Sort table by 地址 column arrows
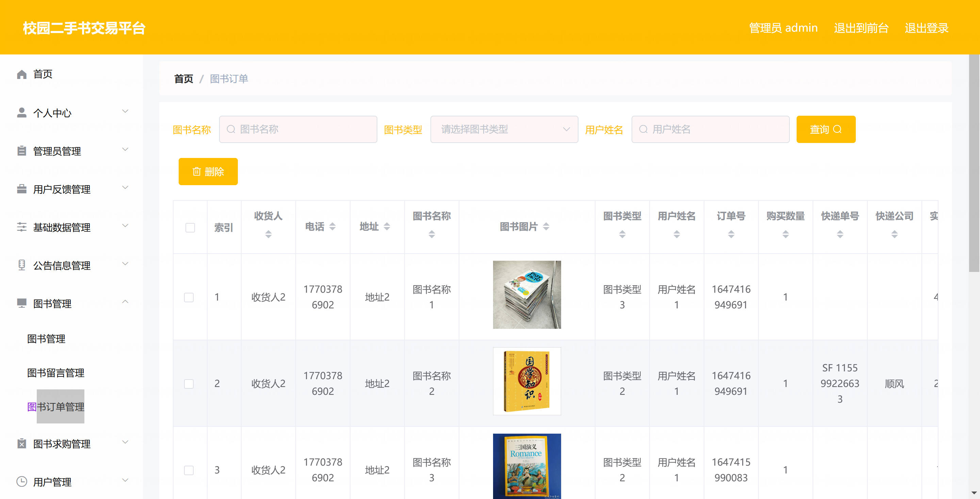Screen dimensions: 980x499 [x=387, y=226]
